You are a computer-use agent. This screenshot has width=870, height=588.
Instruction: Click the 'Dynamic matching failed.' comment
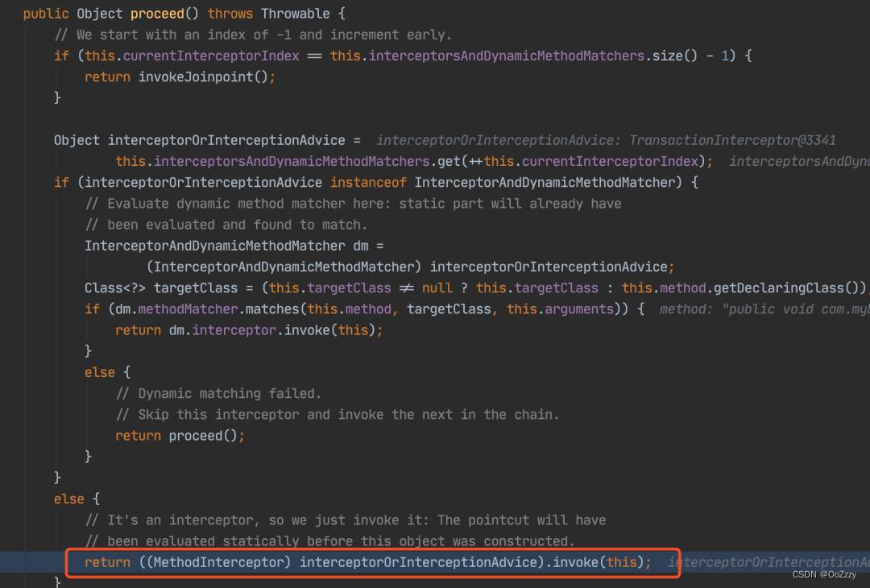click(x=218, y=393)
